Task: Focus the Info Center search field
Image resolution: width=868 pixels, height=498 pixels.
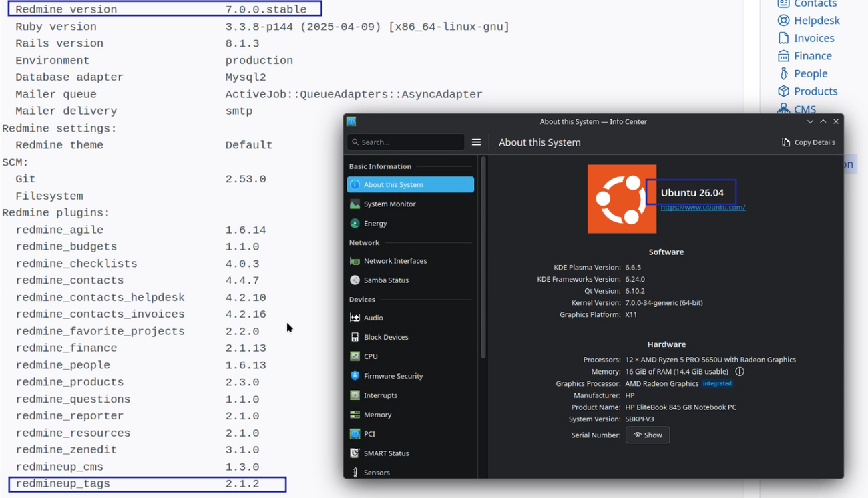Action: click(406, 142)
